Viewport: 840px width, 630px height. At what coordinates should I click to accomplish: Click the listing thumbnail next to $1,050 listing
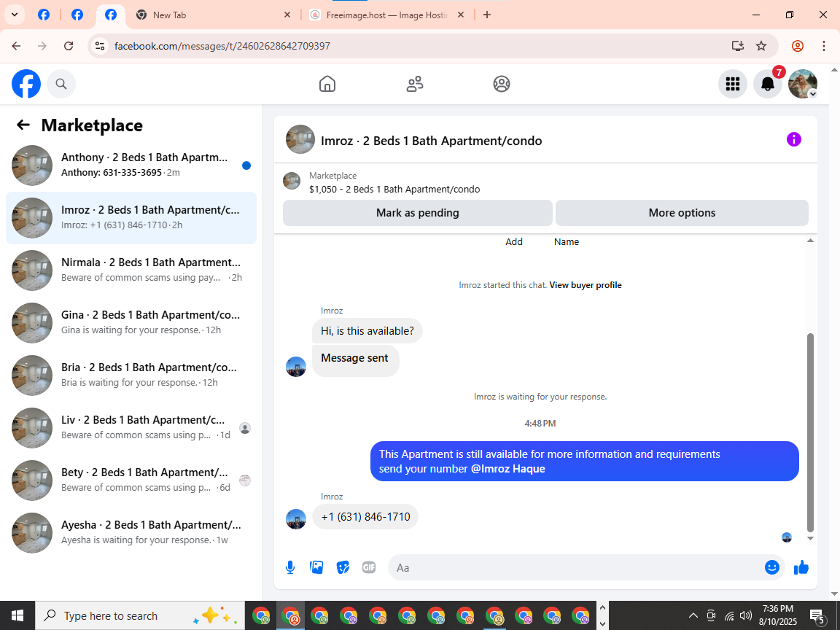click(x=292, y=181)
